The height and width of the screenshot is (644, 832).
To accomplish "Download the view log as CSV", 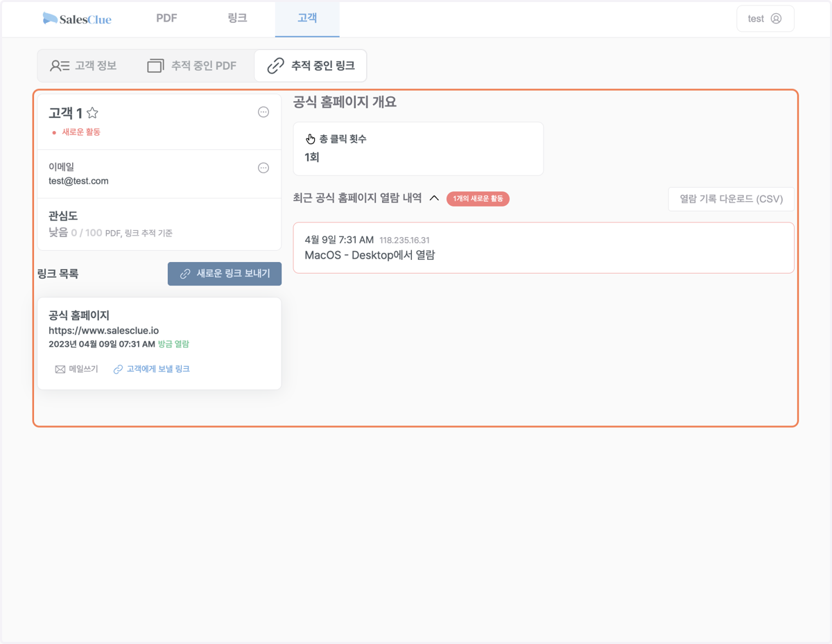I will 731,199.
